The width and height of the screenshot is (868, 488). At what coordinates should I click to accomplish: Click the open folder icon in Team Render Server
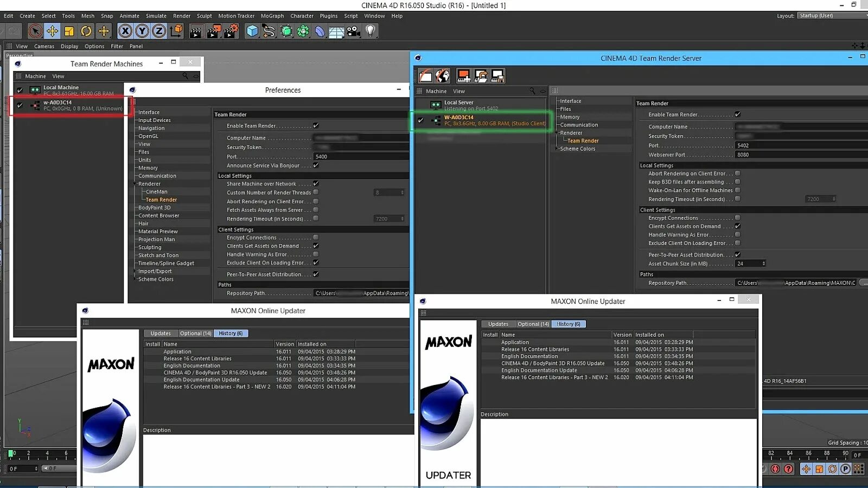point(426,76)
